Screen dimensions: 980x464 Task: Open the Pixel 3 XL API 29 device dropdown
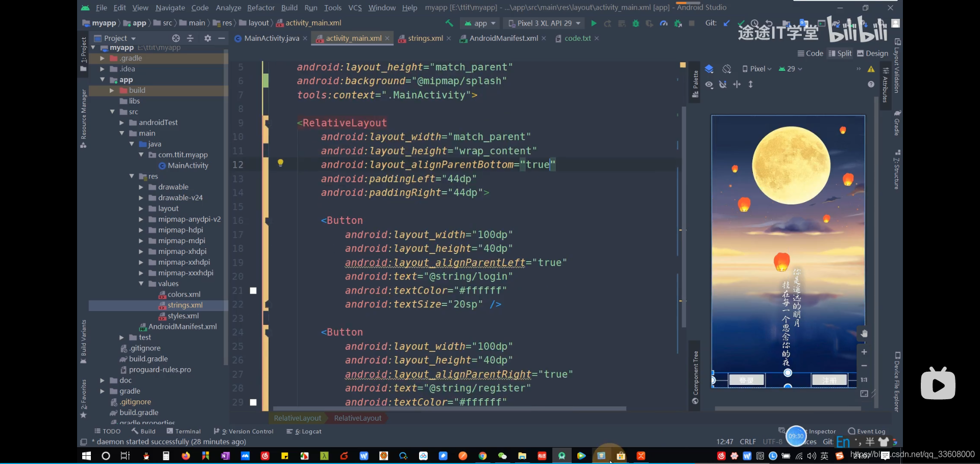coord(544,23)
